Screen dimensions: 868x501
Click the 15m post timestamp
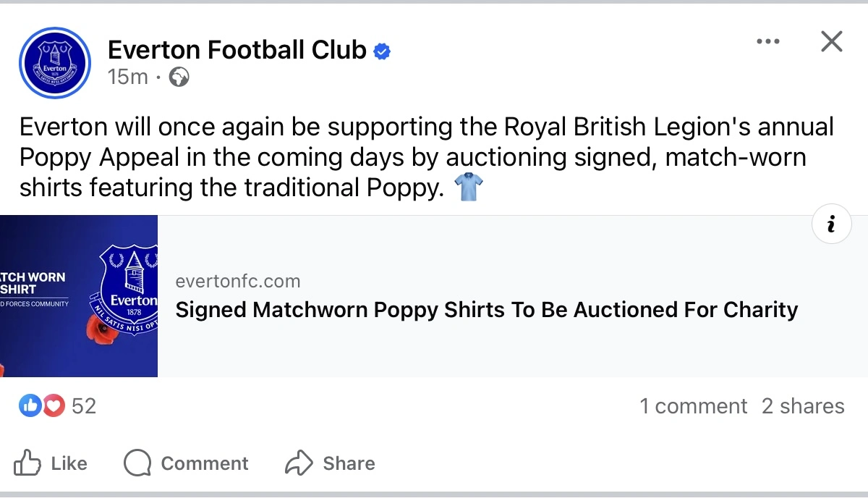[x=127, y=77]
